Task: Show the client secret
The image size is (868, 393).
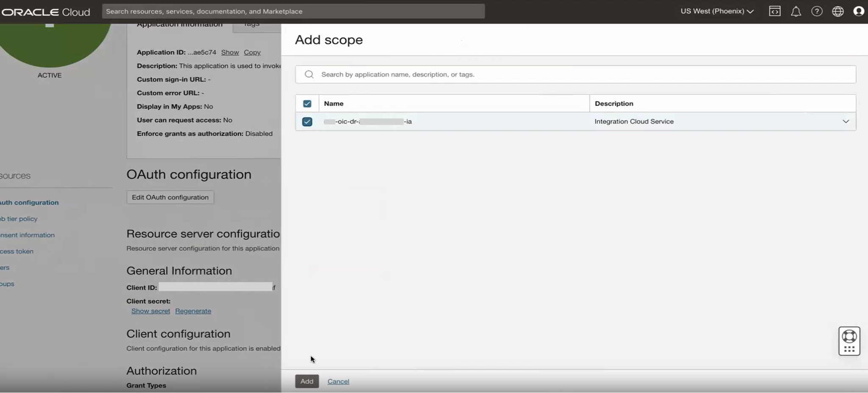Action: pyautogui.click(x=150, y=310)
